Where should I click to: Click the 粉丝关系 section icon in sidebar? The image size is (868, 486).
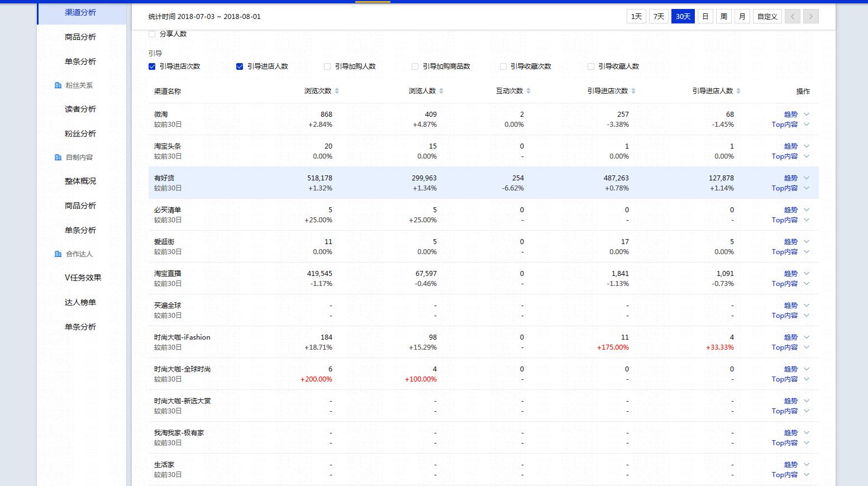point(58,85)
